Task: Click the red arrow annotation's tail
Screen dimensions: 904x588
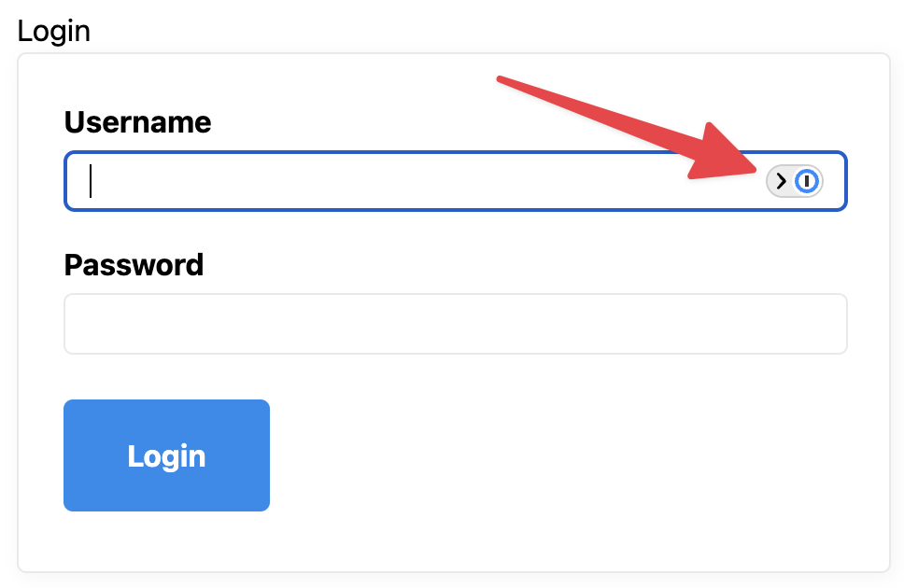Action: coord(501,80)
